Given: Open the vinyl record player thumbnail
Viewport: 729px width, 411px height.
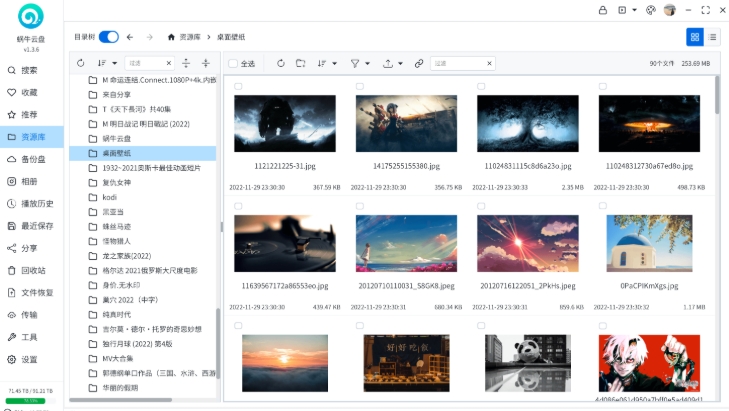Looking at the screenshot, I should [285, 243].
